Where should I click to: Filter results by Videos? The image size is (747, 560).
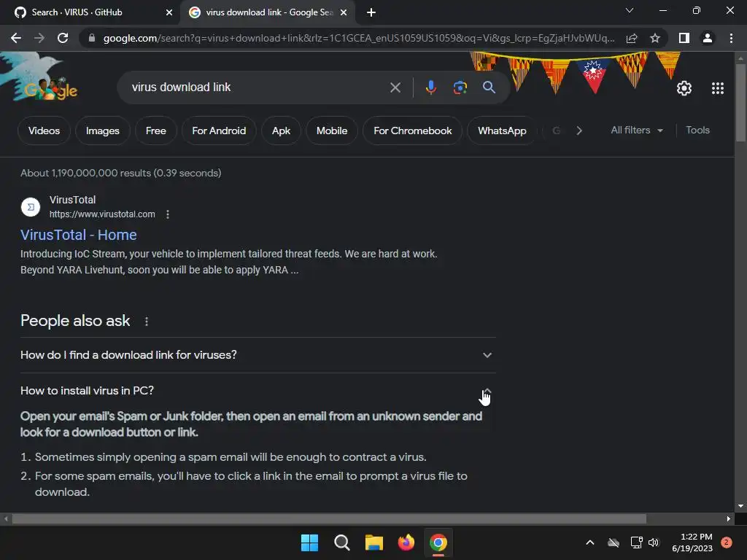point(44,131)
